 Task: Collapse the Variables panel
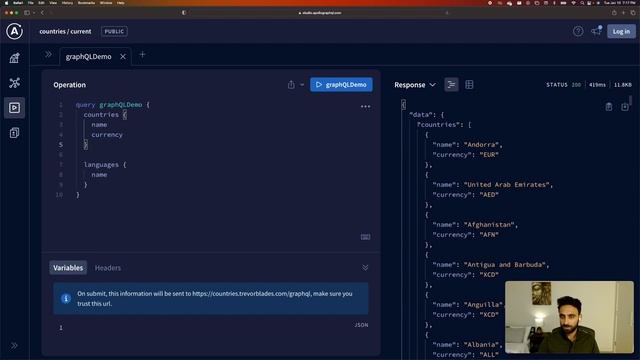tap(365, 267)
